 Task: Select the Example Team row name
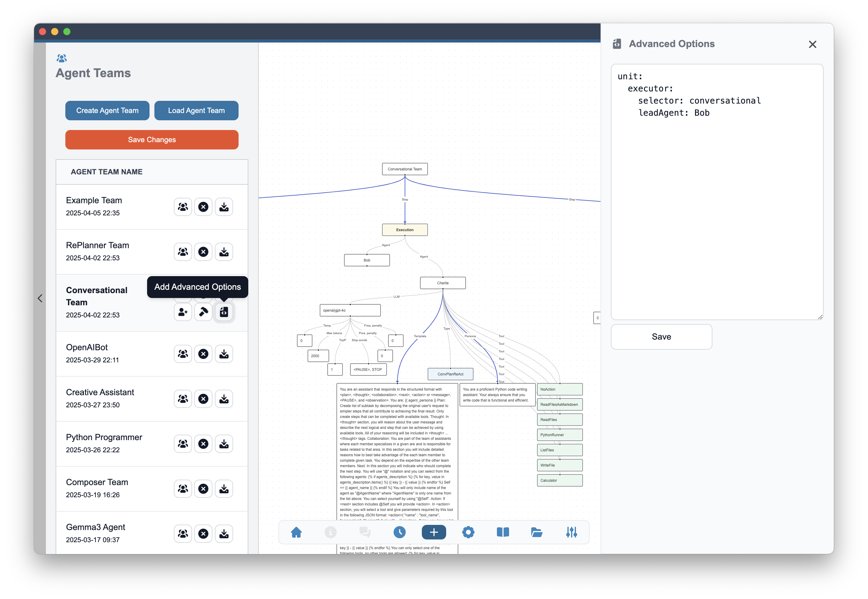pos(94,200)
